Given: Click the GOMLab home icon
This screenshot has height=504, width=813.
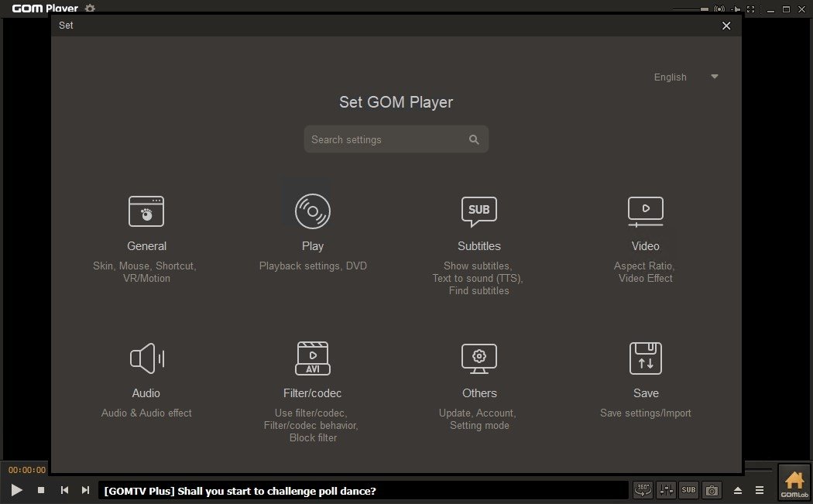Looking at the screenshot, I should (794, 484).
